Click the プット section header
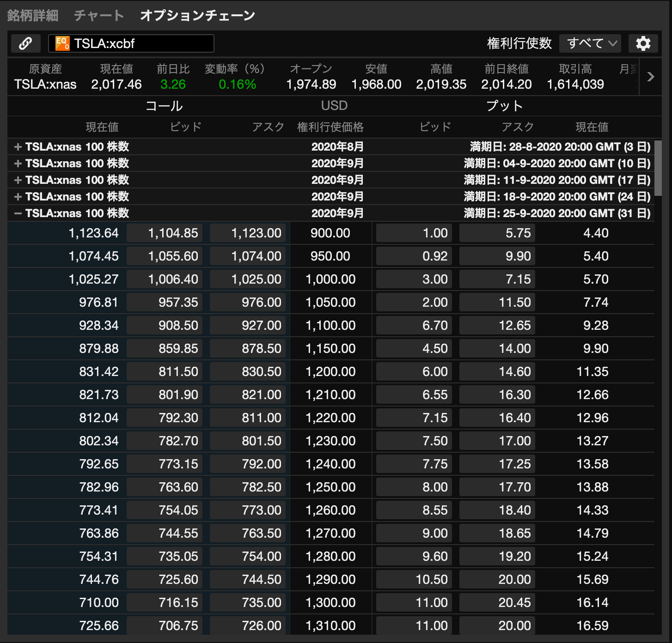Viewport: 672px width, 643px height. pos(505,106)
